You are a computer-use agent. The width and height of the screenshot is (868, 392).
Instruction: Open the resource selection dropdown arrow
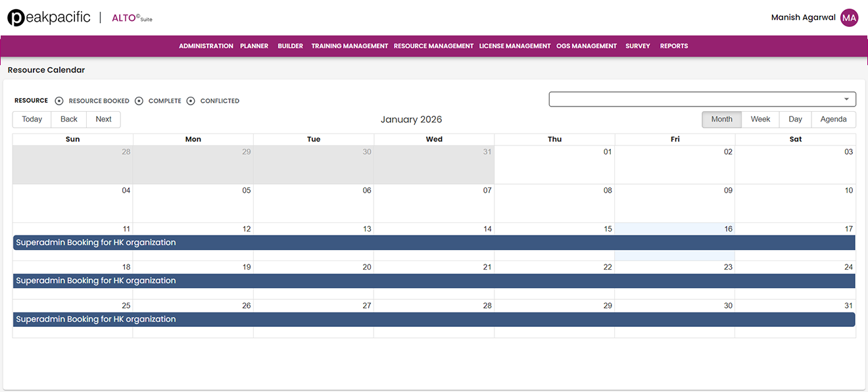coord(846,99)
